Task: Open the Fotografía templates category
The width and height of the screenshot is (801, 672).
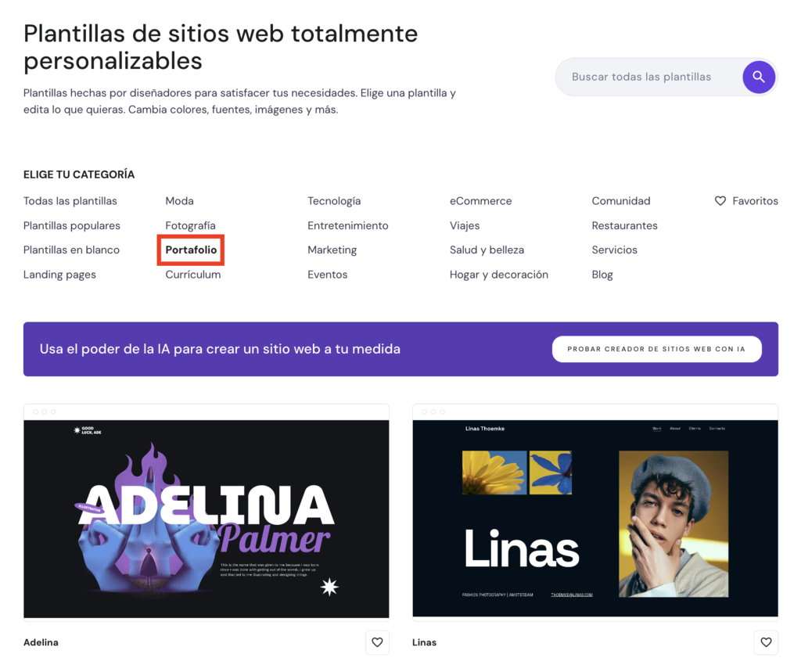Action: [x=190, y=225]
